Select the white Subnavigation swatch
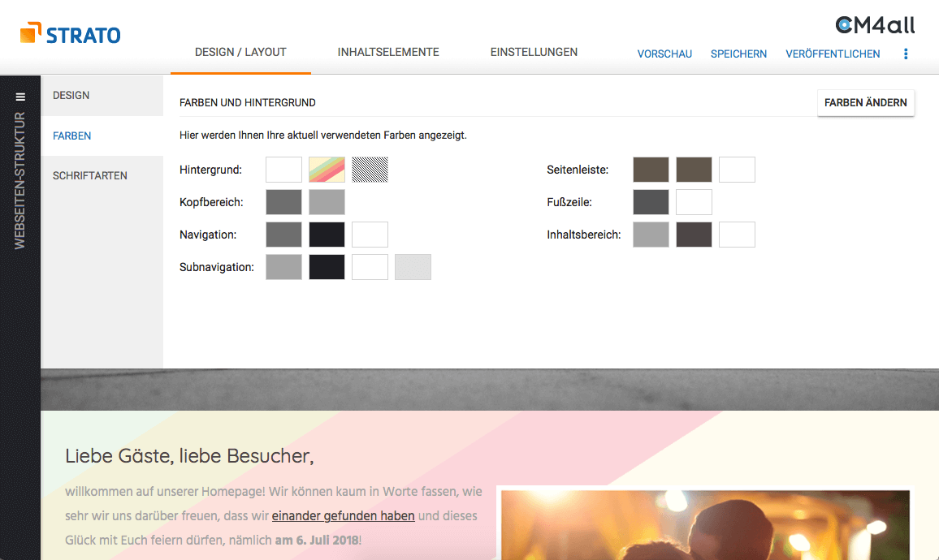 point(370,267)
